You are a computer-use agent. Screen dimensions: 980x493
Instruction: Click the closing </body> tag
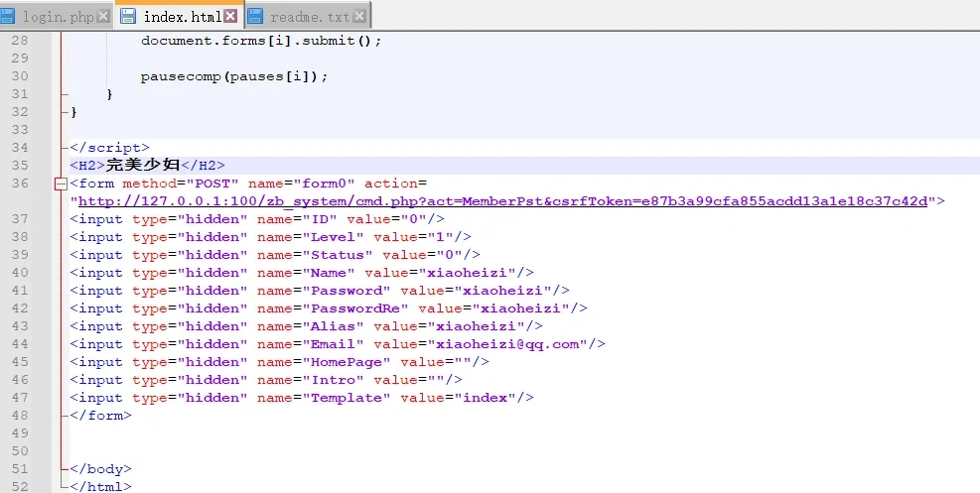[x=100, y=469]
